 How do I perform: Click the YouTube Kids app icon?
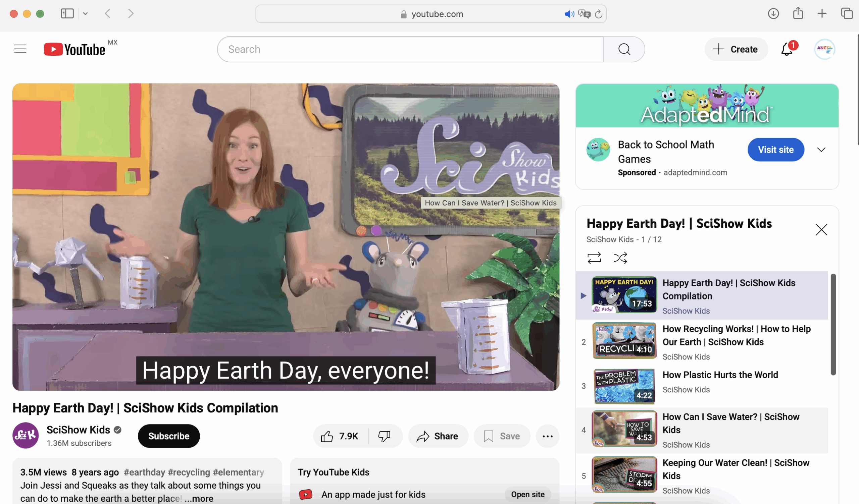point(306,495)
